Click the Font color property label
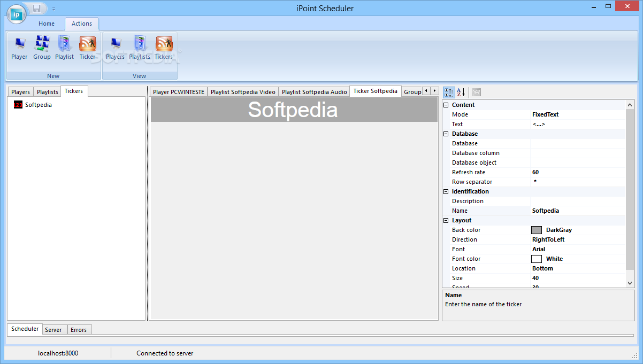Image resolution: width=643 pixels, height=364 pixels. [466, 259]
